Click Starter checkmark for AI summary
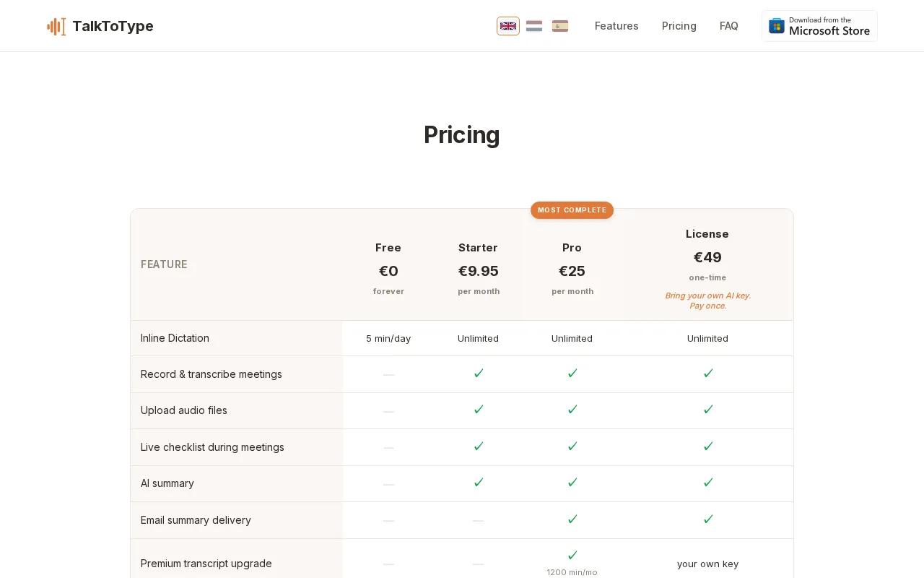The width and height of the screenshot is (924, 578). pyautogui.click(x=478, y=483)
